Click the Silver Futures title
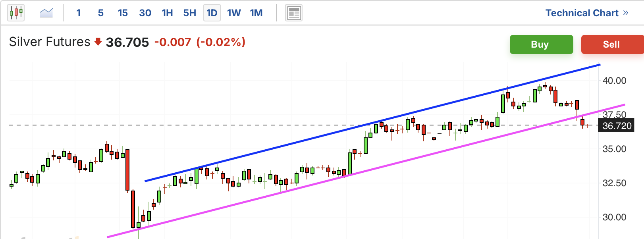This screenshot has width=644, height=239. (x=50, y=42)
